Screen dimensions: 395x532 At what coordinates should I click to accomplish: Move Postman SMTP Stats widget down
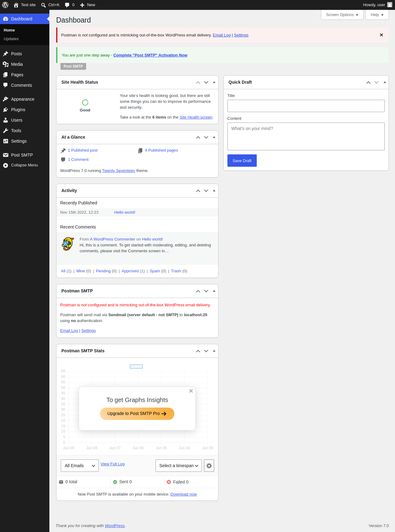[206, 351]
